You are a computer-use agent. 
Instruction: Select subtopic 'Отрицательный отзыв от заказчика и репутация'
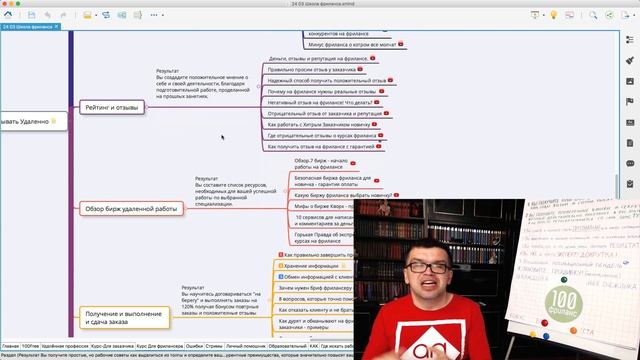tap(324, 113)
